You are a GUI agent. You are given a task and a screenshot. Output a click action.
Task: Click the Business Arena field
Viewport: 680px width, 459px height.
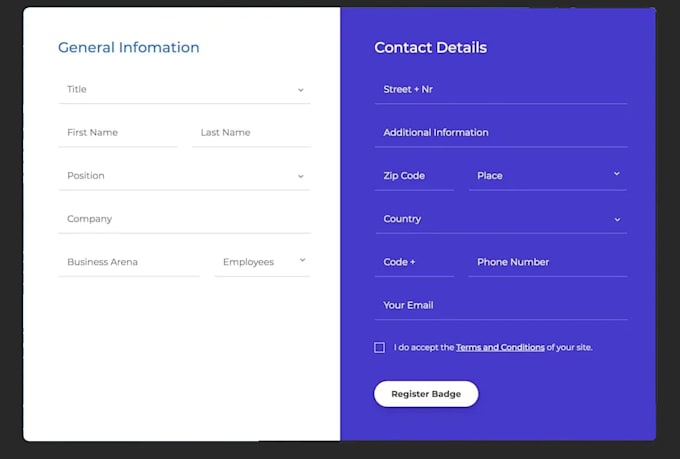click(x=129, y=262)
